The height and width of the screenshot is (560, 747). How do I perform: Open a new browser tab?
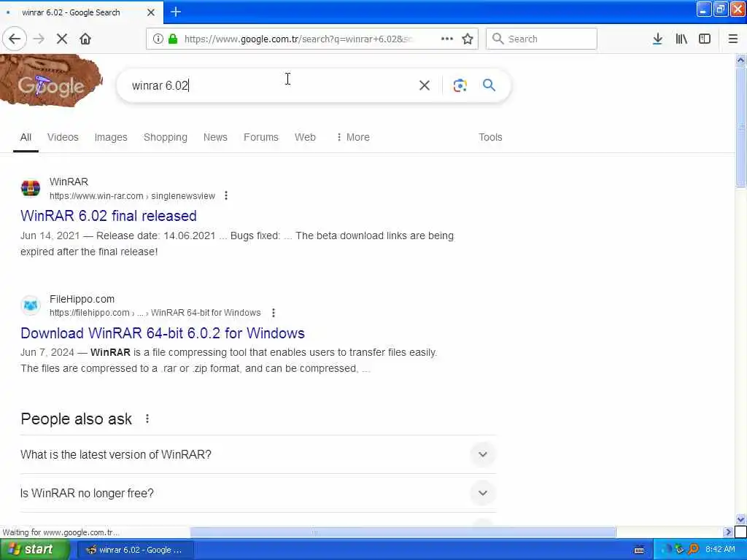click(x=176, y=12)
